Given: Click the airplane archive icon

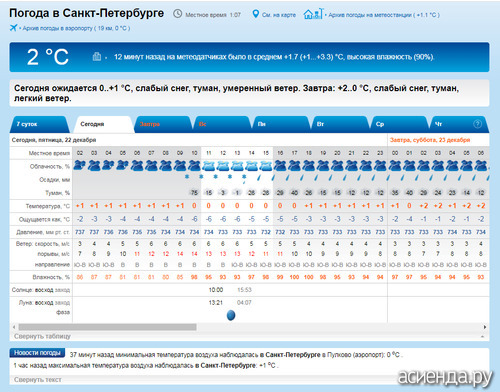Looking at the screenshot, I should (13, 27).
